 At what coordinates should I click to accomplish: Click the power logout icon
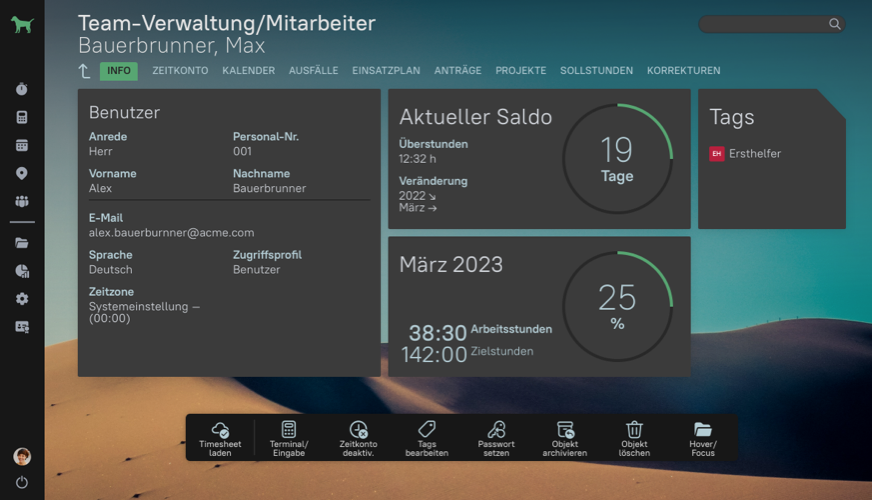pyautogui.click(x=22, y=482)
